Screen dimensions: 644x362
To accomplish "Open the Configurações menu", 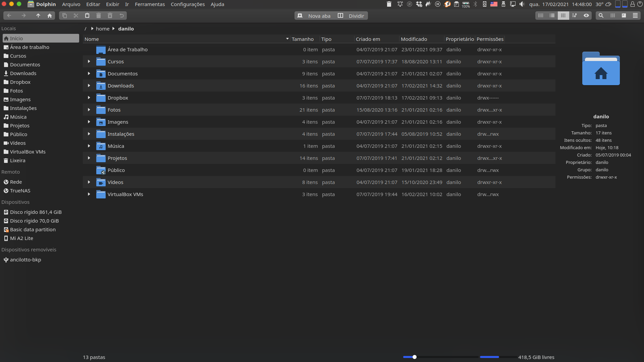I will (x=187, y=4).
